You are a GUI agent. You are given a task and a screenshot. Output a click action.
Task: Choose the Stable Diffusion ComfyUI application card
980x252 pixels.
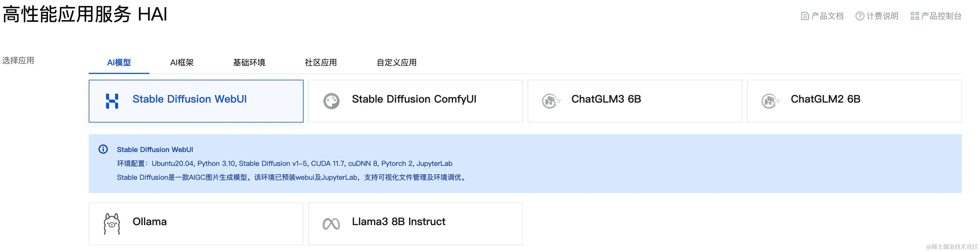point(415,101)
